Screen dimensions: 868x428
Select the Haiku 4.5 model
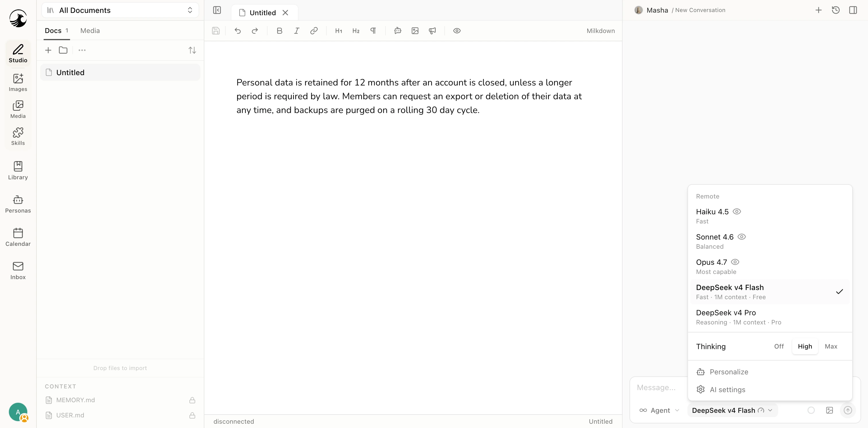click(x=770, y=216)
